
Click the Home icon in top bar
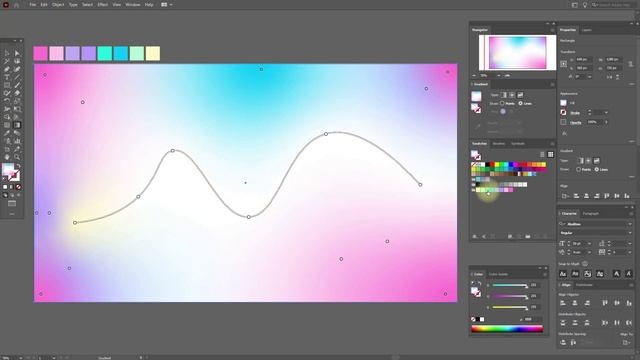[17, 5]
